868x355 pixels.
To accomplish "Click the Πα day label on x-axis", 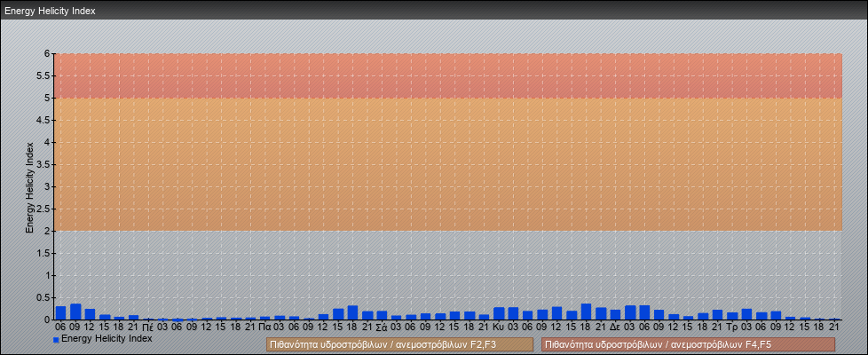I will pyautogui.click(x=264, y=327).
